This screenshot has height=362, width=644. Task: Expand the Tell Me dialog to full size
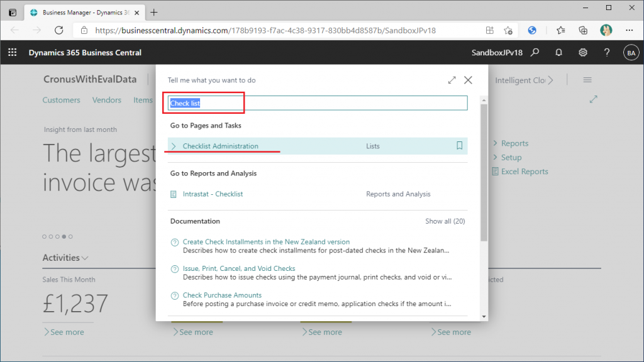click(452, 80)
